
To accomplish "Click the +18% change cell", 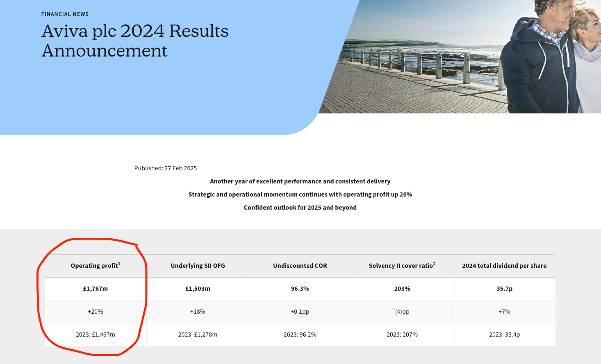I will click(x=198, y=312).
